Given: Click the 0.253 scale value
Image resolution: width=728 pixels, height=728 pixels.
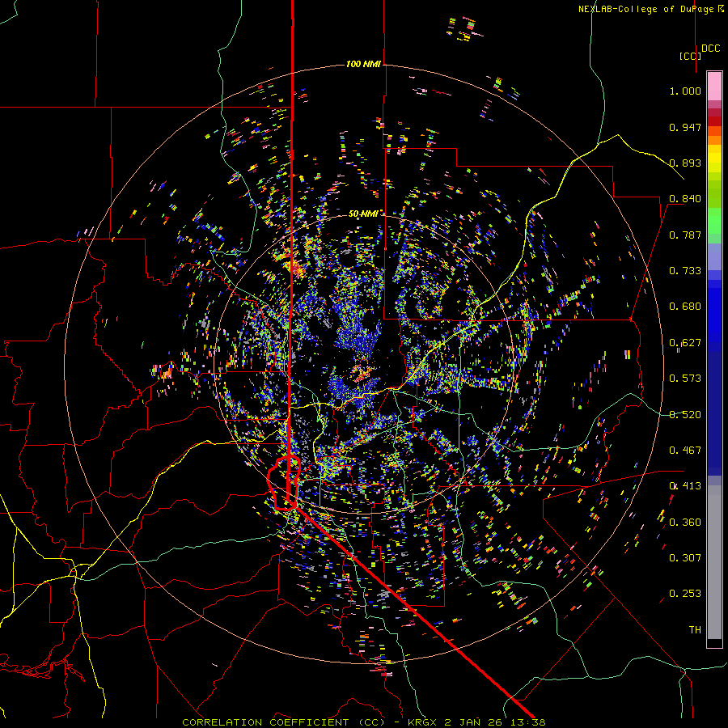Looking at the screenshot, I should tap(685, 594).
